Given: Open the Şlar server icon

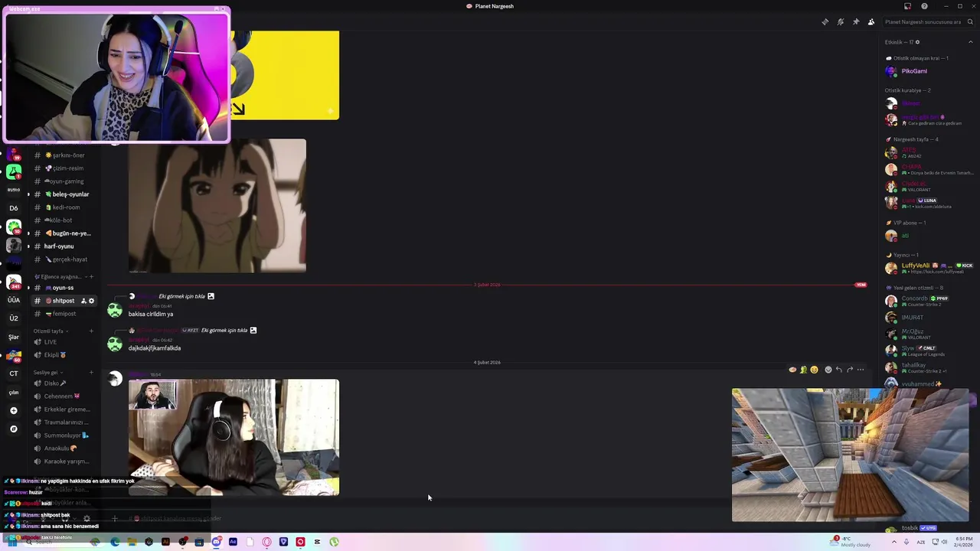Looking at the screenshot, I should (x=14, y=337).
